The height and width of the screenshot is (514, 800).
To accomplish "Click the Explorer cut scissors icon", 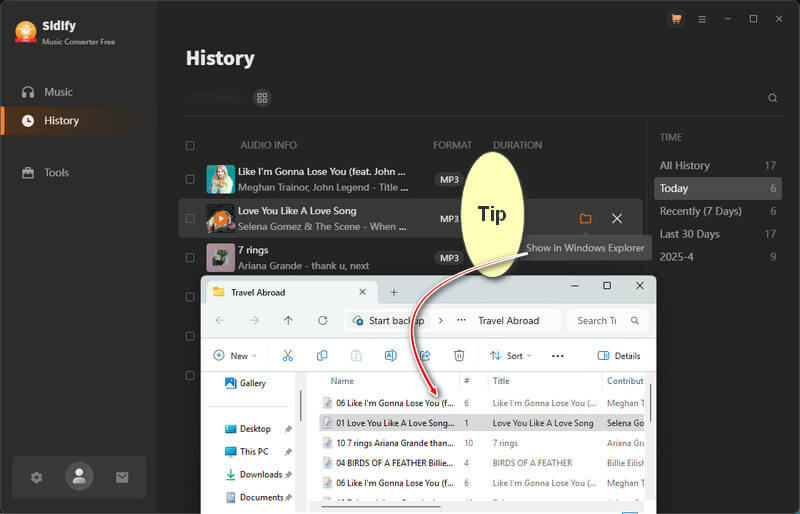I will [x=288, y=355].
